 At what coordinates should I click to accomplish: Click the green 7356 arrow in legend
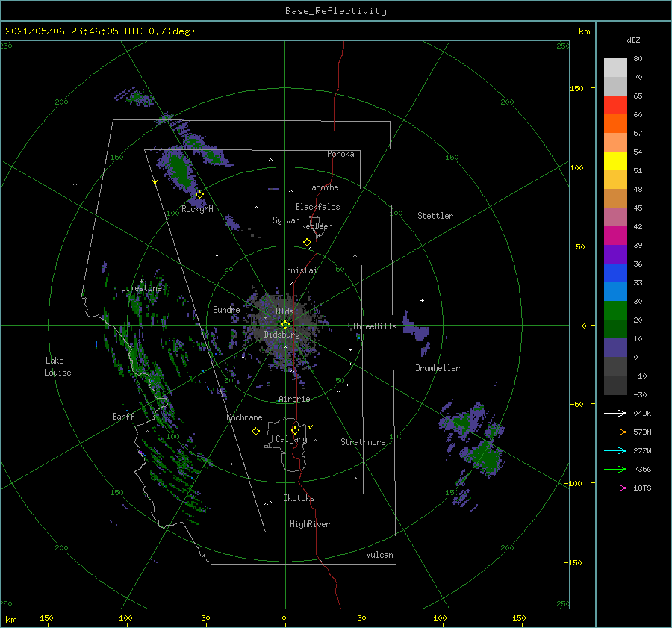(615, 470)
